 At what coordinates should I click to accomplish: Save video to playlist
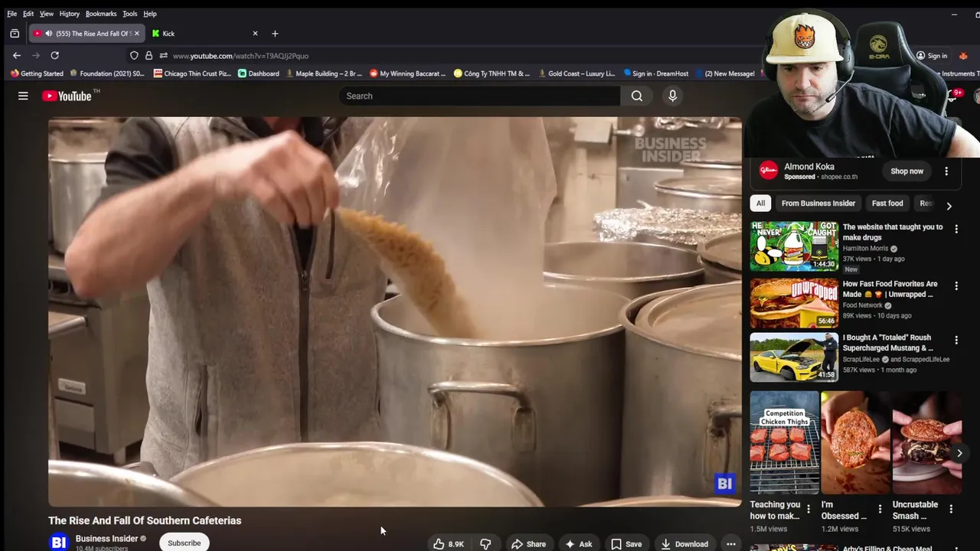coord(626,544)
